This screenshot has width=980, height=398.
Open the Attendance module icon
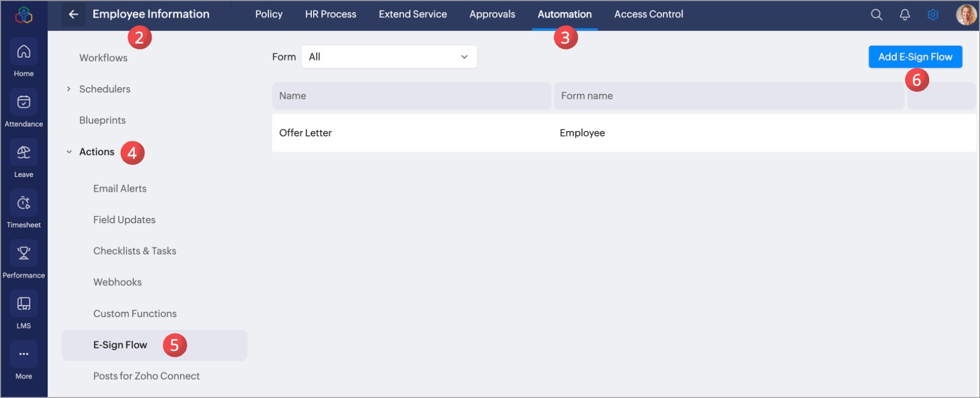(24, 102)
